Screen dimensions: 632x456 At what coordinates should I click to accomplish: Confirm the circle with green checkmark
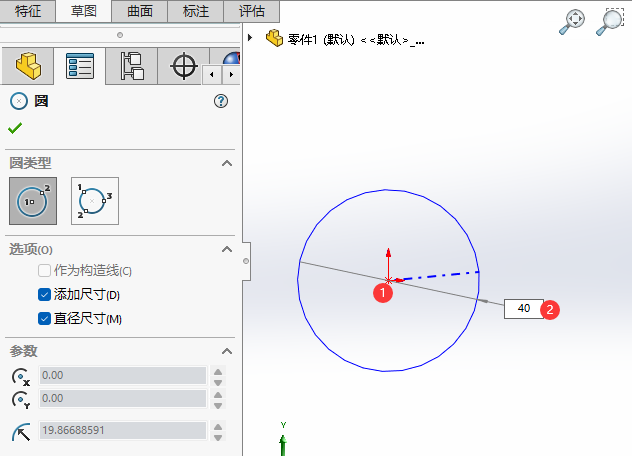click(15, 128)
